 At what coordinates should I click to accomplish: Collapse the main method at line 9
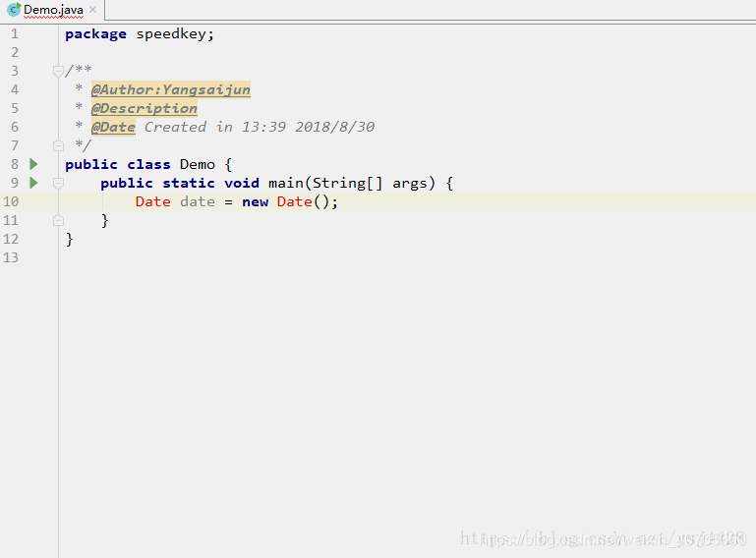pos(58,183)
